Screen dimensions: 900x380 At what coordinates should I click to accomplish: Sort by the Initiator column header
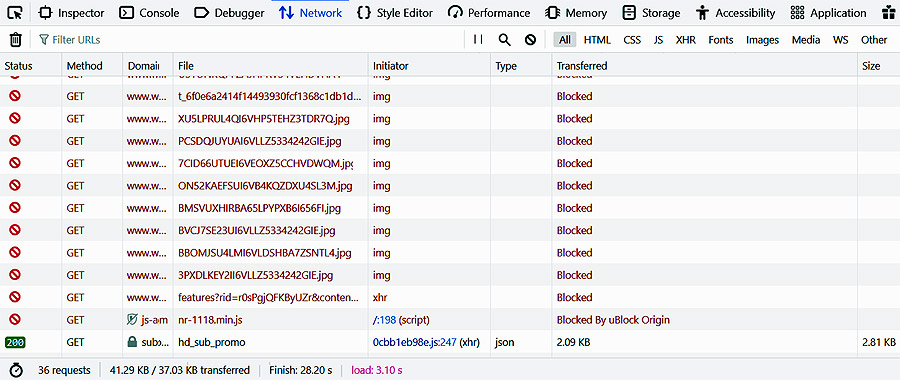(429, 66)
